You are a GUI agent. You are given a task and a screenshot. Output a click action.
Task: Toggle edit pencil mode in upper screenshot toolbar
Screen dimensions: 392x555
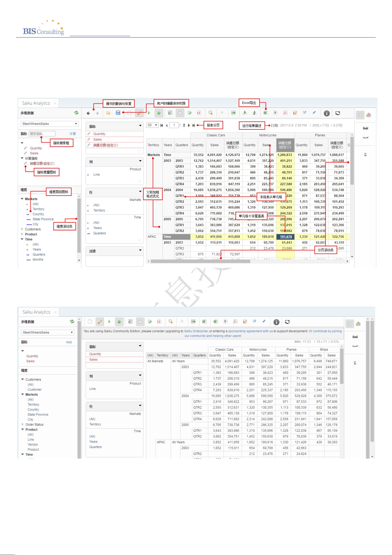(139, 113)
